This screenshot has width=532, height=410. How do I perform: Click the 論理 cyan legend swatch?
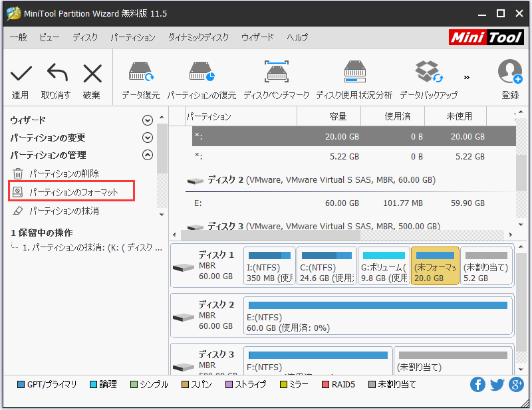pos(93,385)
